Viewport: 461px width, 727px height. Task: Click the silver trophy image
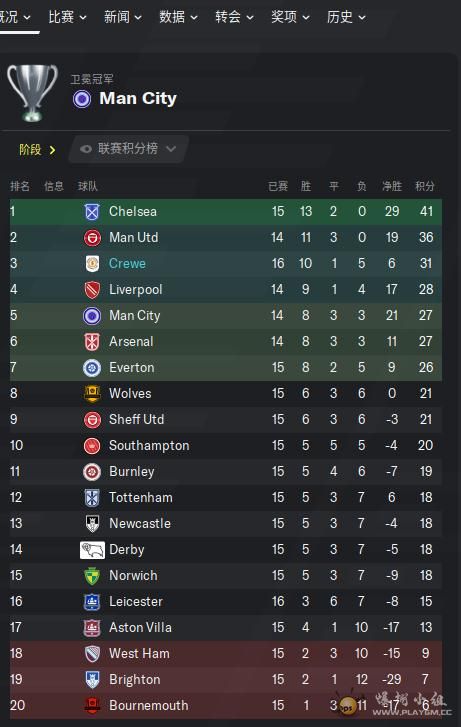(x=32, y=92)
